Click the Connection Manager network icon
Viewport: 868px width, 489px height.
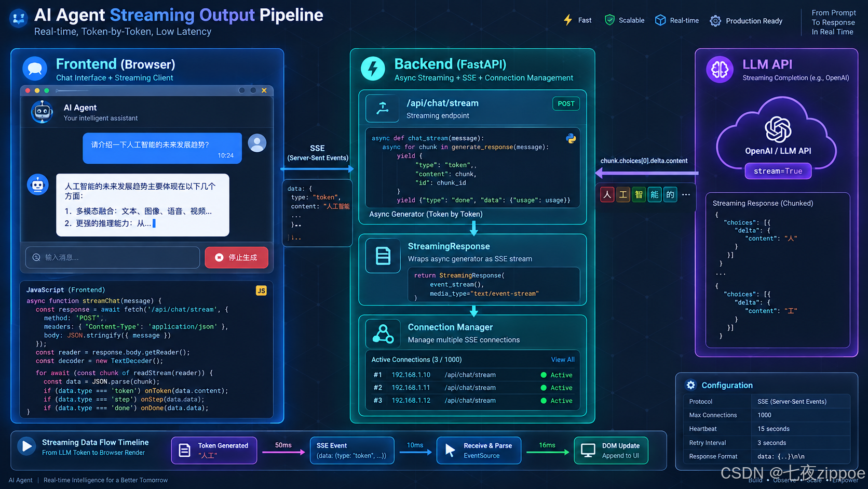383,334
